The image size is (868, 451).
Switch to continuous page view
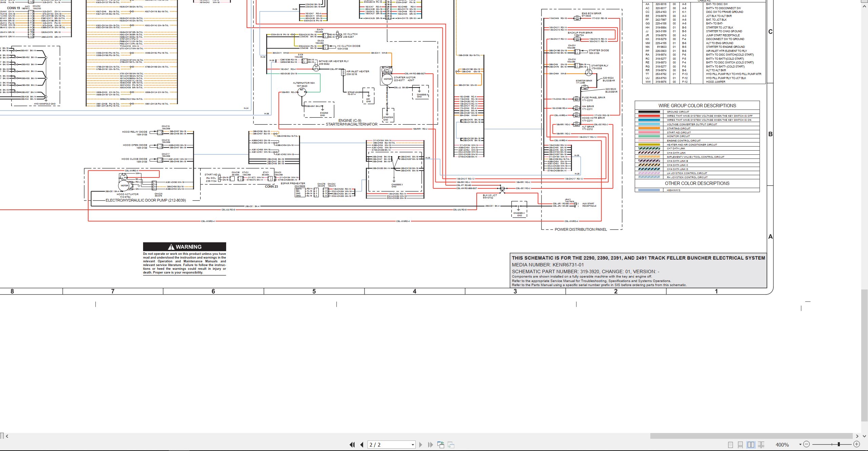(x=741, y=445)
